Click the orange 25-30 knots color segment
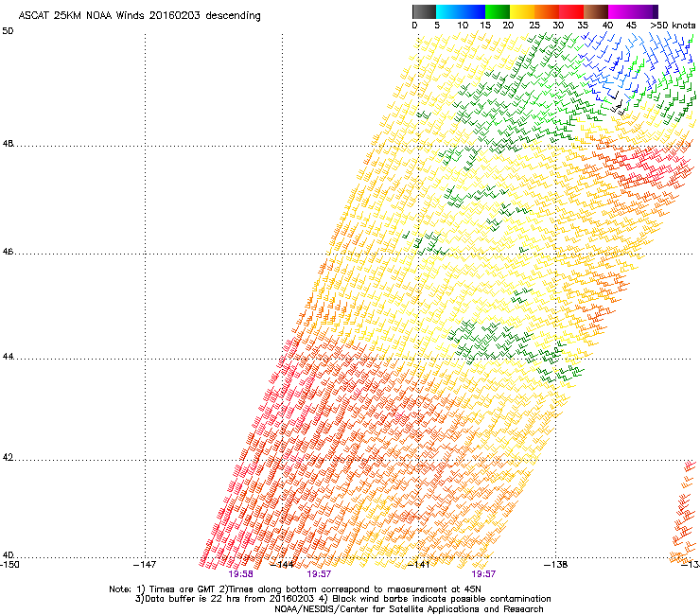The width and height of the screenshot is (700, 615). click(547, 11)
